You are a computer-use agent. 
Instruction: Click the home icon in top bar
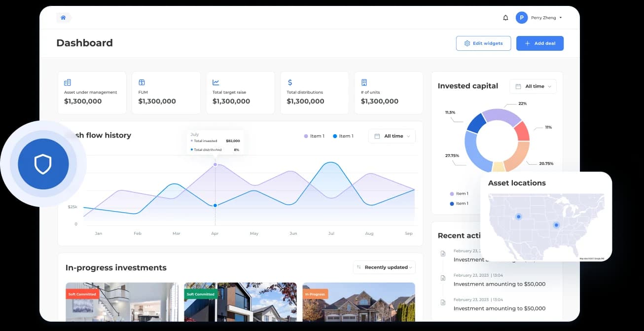[x=63, y=18]
